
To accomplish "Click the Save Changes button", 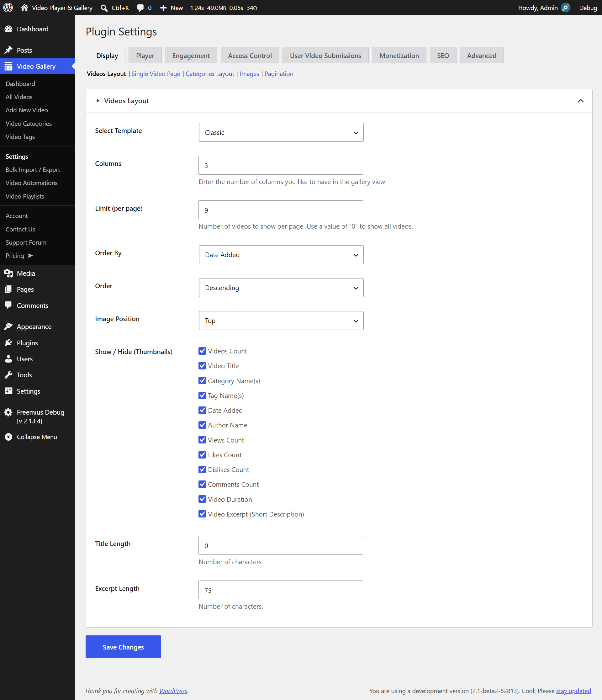I will pyautogui.click(x=123, y=647).
